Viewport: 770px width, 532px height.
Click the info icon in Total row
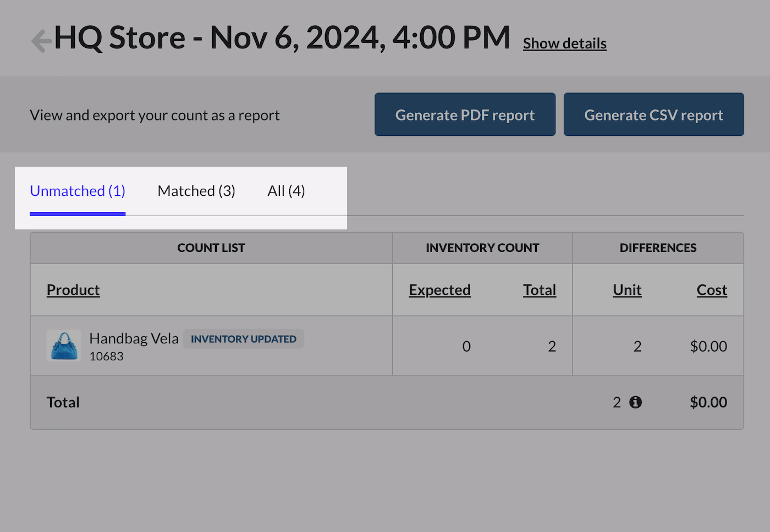pos(635,402)
